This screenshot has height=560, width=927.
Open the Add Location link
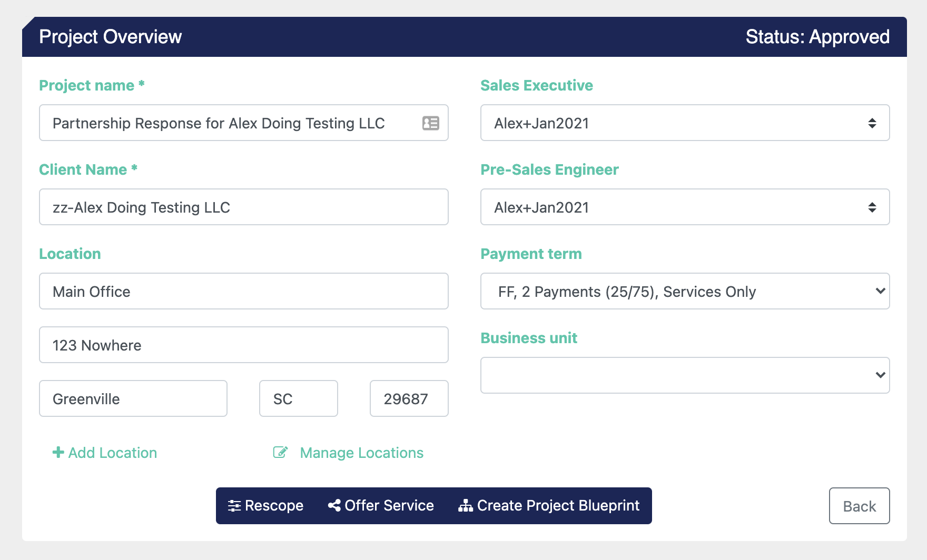[x=105, y=453]
